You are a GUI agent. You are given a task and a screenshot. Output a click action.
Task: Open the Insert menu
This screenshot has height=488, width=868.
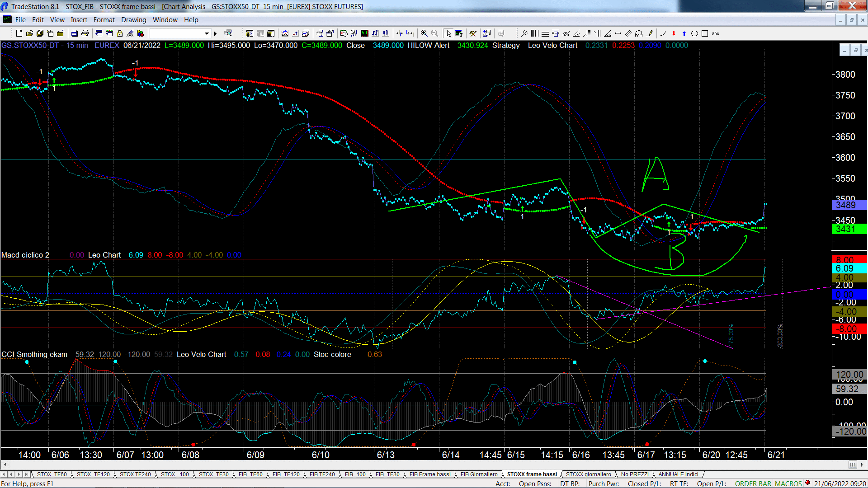point(79,20)
